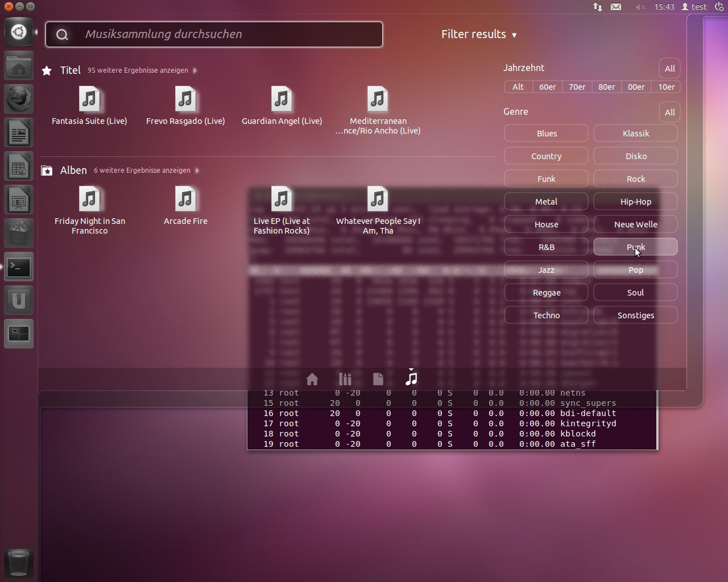The width and height of the screenshot is (728, 582).
Task: Launch Firefox from the launcher
Action: (19, 99)
